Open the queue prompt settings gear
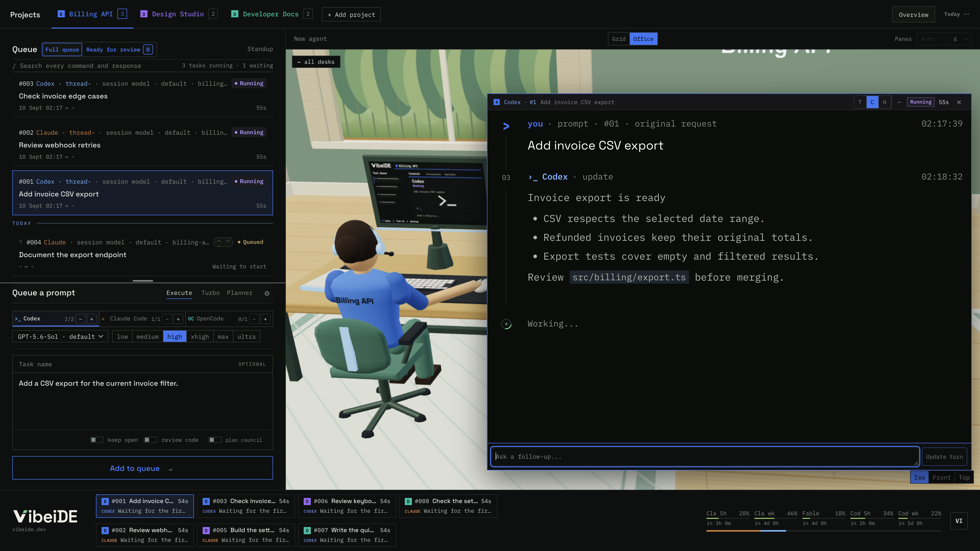 pyautogui.click(x=267, y=293)
